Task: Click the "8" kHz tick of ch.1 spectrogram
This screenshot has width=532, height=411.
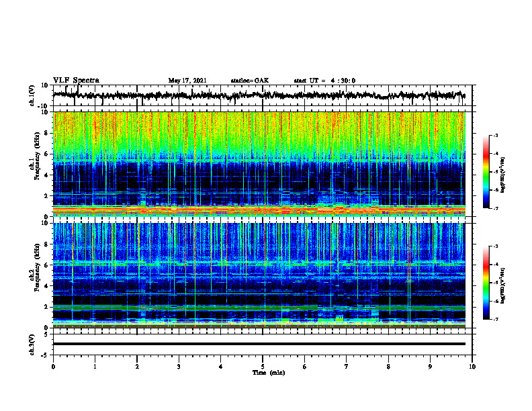Action: (x=46, y=133)
